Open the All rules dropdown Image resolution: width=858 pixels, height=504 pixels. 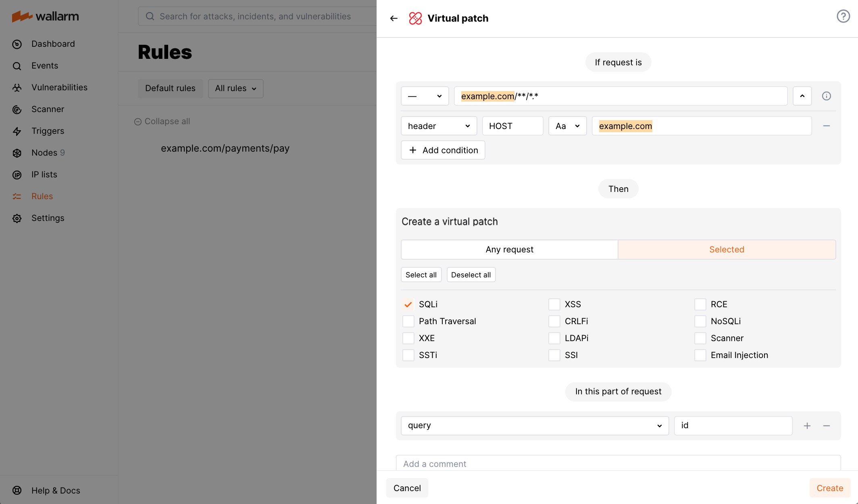pos(235,88)
